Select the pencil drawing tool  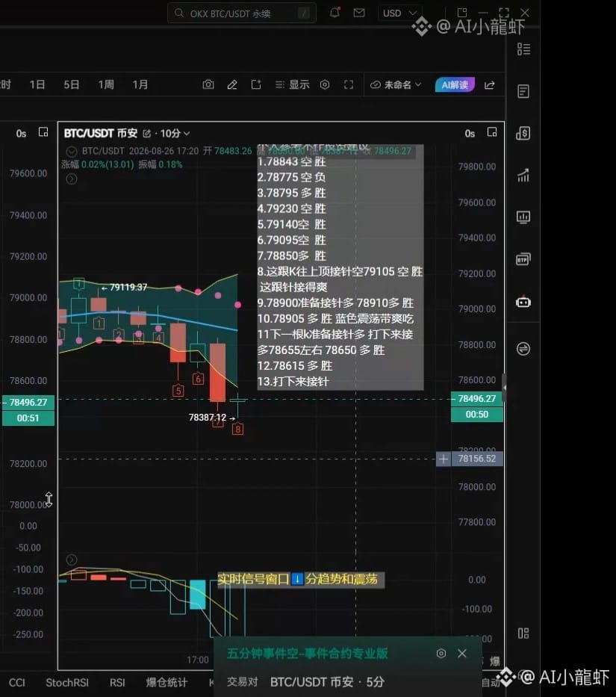tap(232, 84)
